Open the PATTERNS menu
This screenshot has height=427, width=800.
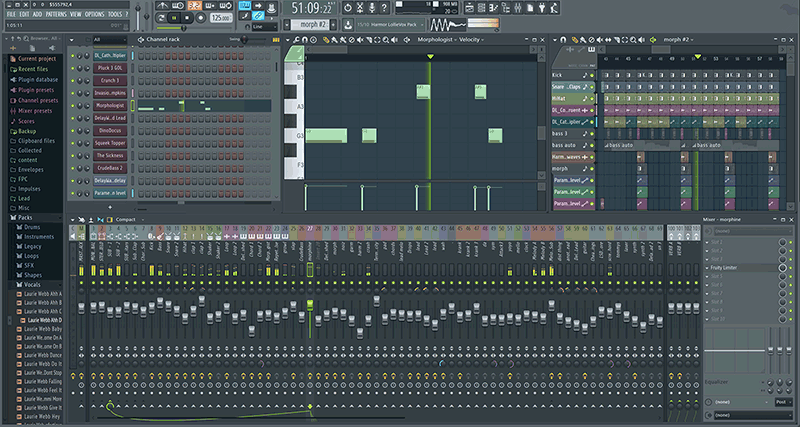click(56, 14)
